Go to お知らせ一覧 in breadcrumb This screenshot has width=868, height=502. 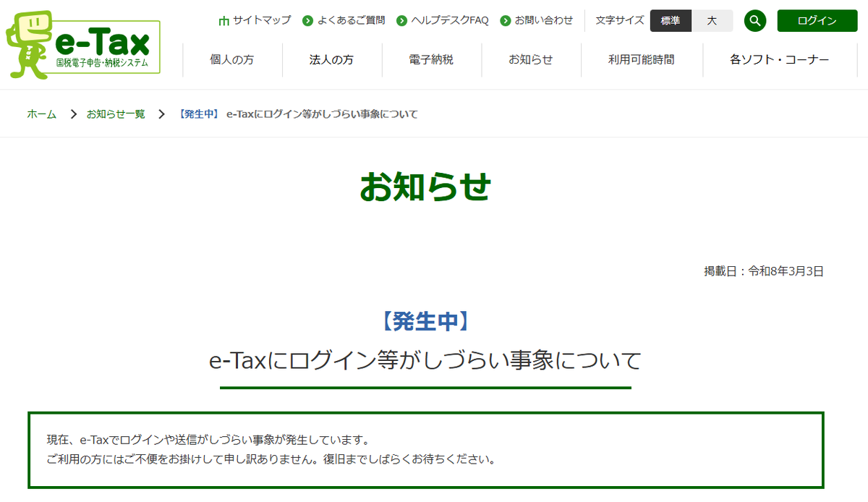pos(116,114)
